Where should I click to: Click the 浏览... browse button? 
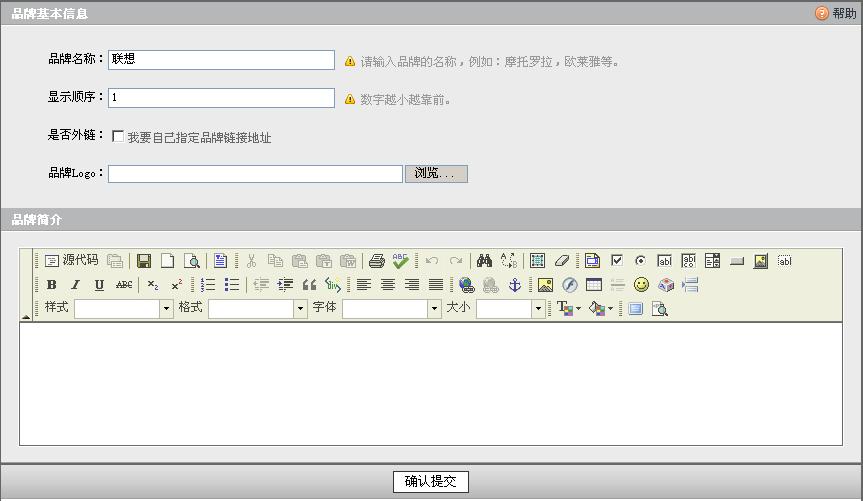pyautogui.click(x=436, y=173)
